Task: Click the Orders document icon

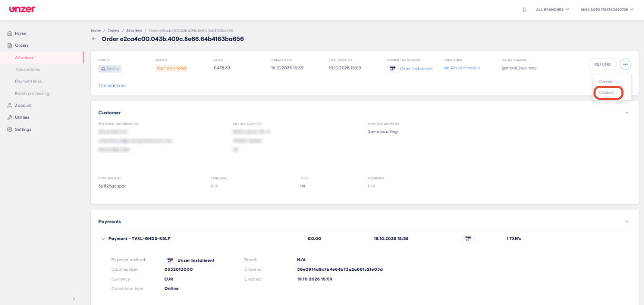Action: [x=9, y=45]
